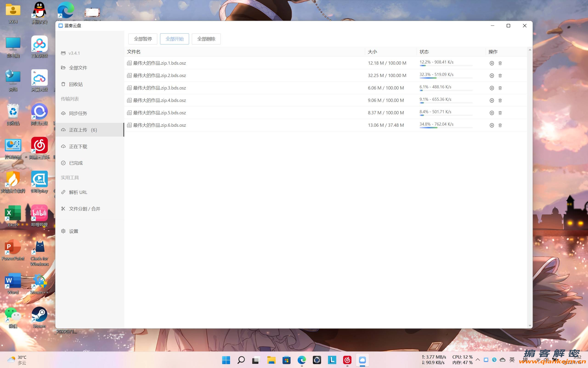
Task: Delete upload task 最伟大的作品.zip.4.bds.osz
Action: click(x=500, y=101)
